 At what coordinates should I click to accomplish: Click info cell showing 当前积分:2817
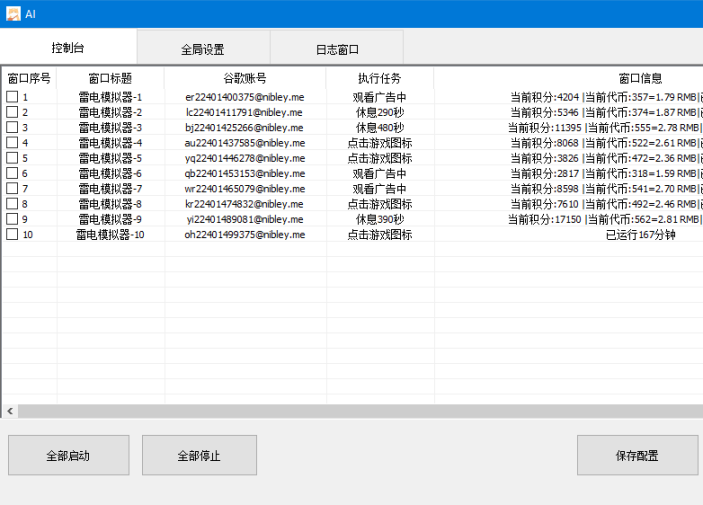point(606,173)
